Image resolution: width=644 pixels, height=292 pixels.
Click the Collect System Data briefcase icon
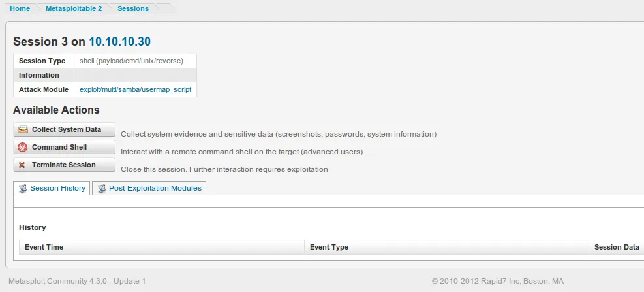click(23, 130)
